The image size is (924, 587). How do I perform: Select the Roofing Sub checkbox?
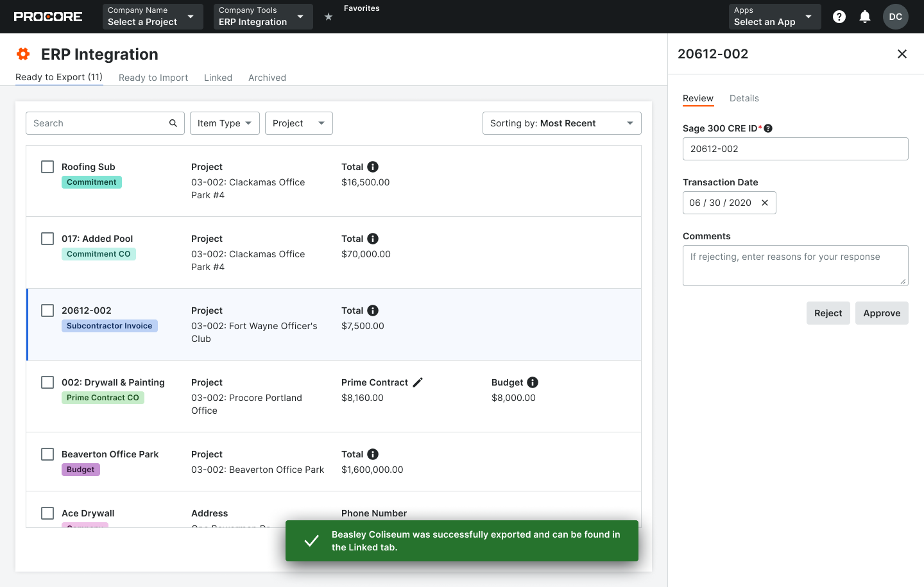[x=47, y=167]
